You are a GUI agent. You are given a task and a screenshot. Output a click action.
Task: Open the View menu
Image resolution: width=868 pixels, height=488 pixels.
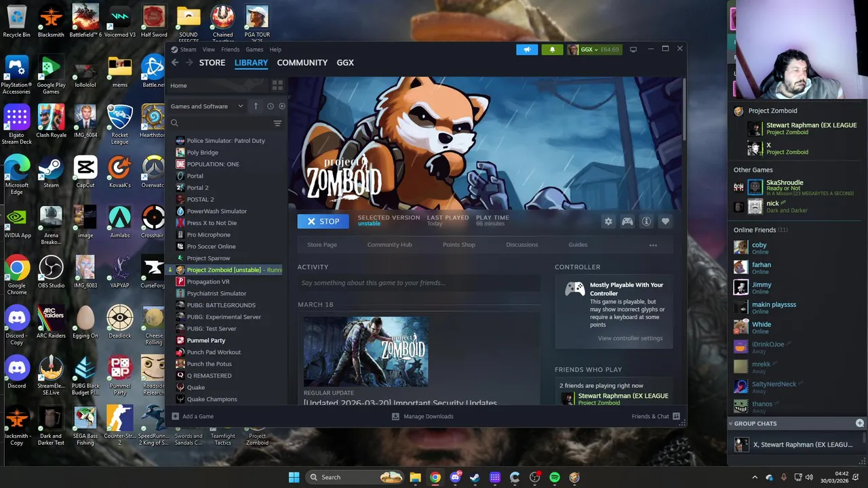pyautogui.click(x=208, y=49)
